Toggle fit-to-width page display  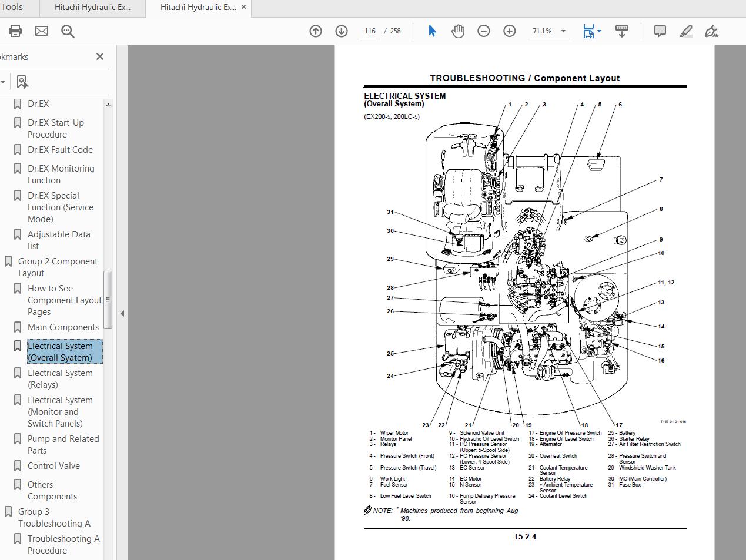click(x=587, y=31)
